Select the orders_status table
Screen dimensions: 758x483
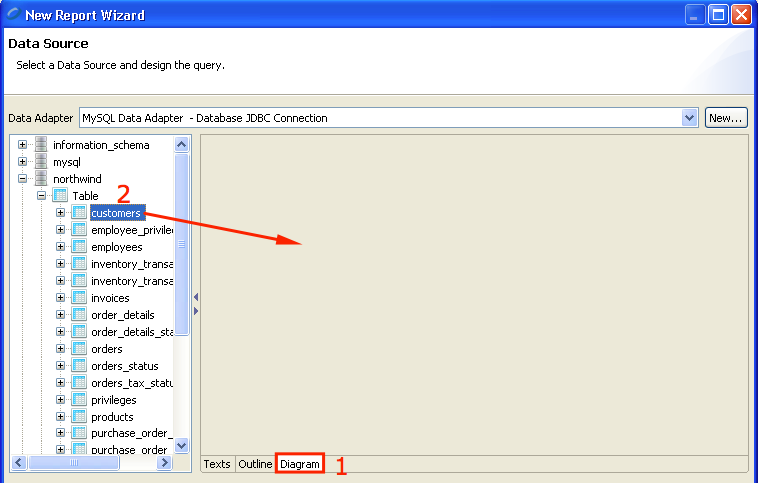click(x=125, y=366)
